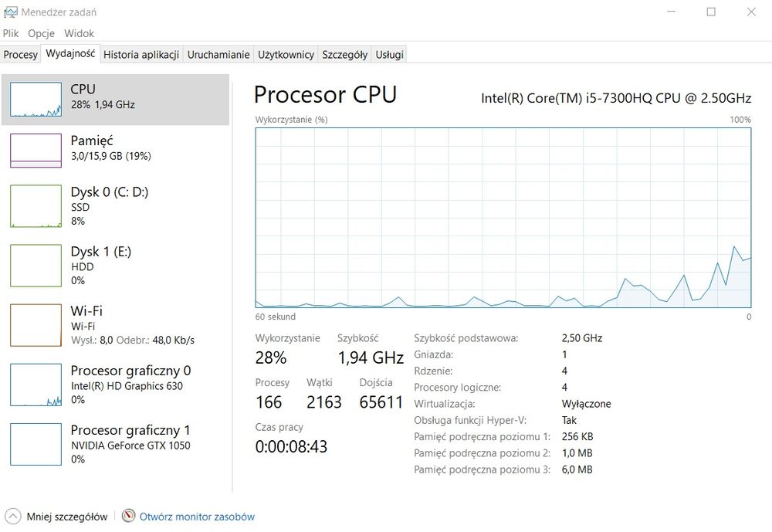Click the main CPU usage graph
Screen dimensions: 772x532
tap(503, 218)
